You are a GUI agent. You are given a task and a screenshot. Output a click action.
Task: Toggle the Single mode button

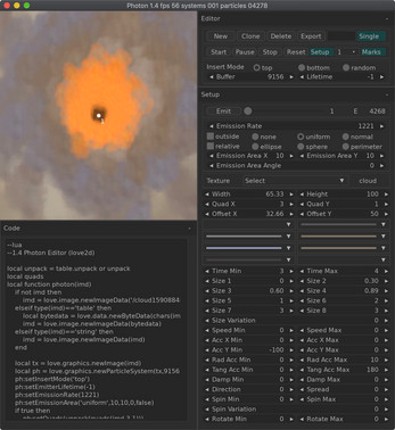coord(369,36)
